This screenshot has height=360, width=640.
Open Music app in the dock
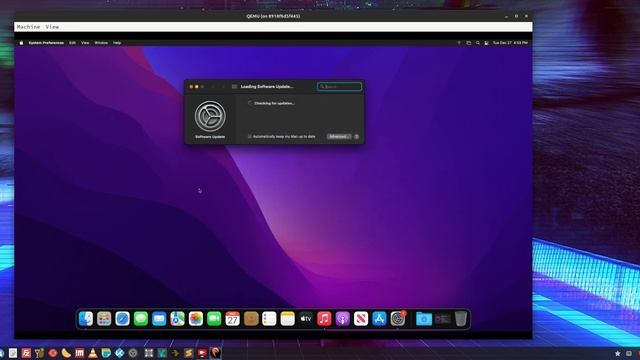point(324,319)
